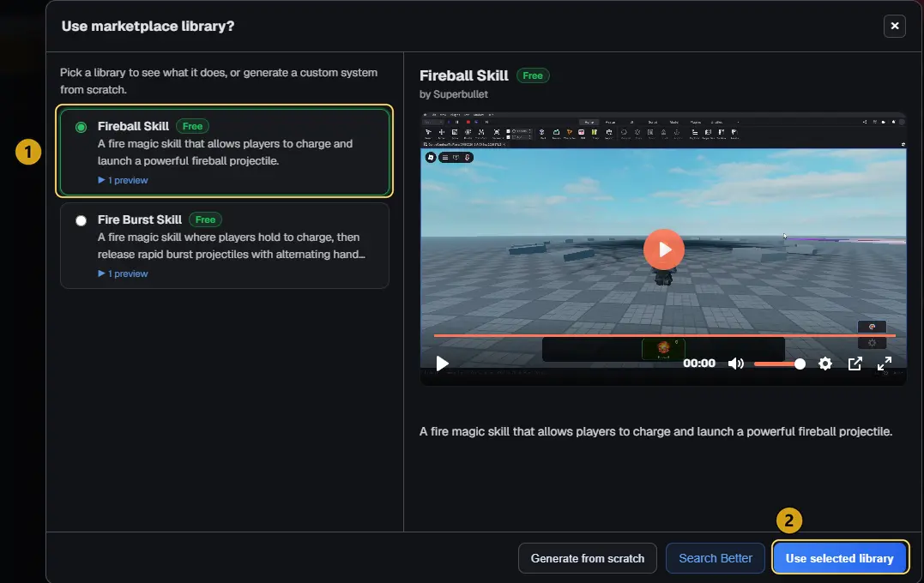This screenshot has width=924, height=583.
Task: Adjust the video volume slider
Action: 779,364
